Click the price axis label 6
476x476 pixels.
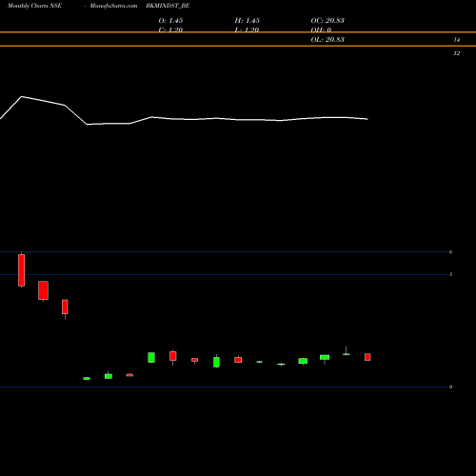coord(450,252)
